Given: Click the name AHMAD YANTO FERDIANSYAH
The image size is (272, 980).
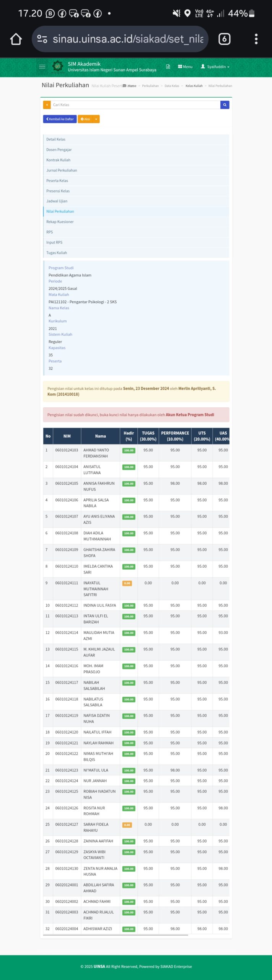Looking at the screenshot, I should point(96,453).
